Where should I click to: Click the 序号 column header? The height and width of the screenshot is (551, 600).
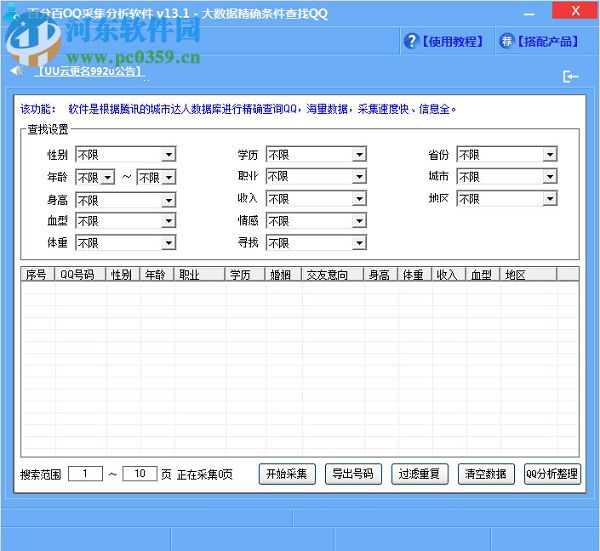tap(38, 274)
